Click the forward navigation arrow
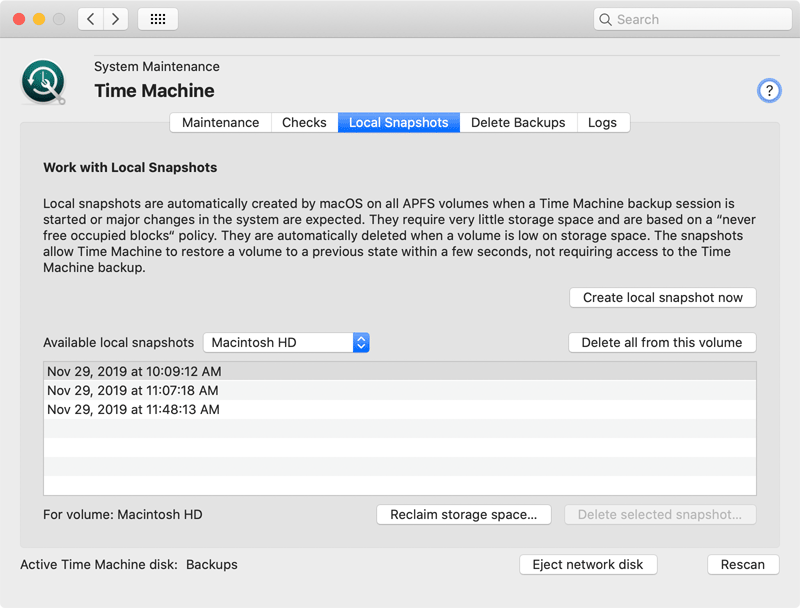The width and height of the screenshot is (800, 608). pos(116,19)
